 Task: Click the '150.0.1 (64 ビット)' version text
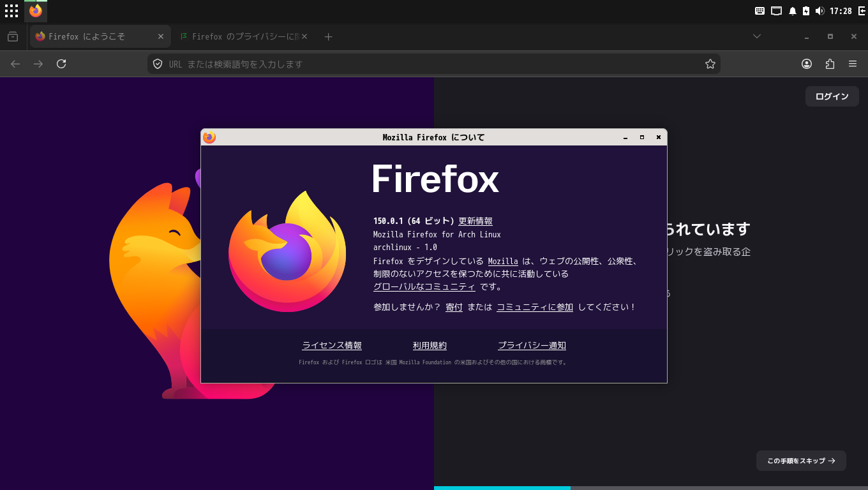click(x=414, y=221)
